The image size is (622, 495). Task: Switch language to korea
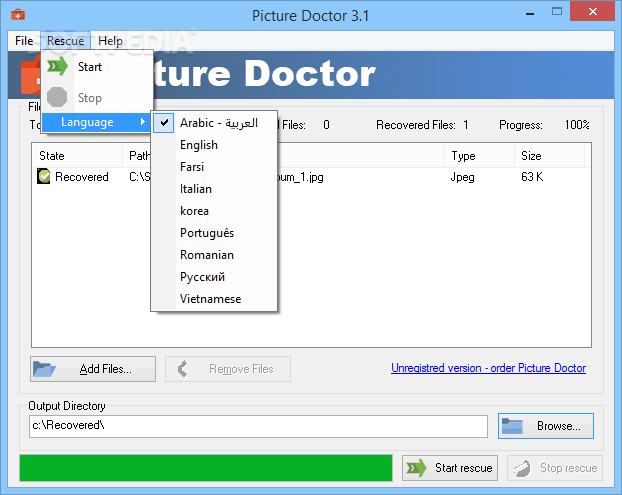(214, 211)
